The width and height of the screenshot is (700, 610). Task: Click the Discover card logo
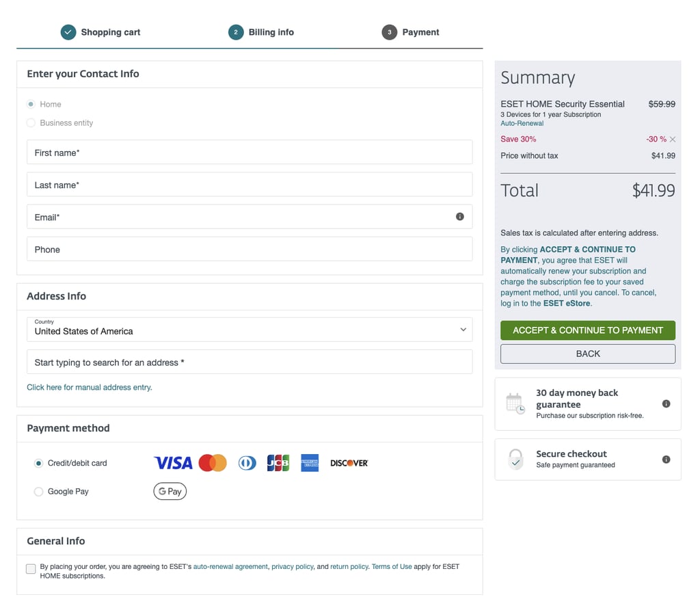click(x=349, y=463)
